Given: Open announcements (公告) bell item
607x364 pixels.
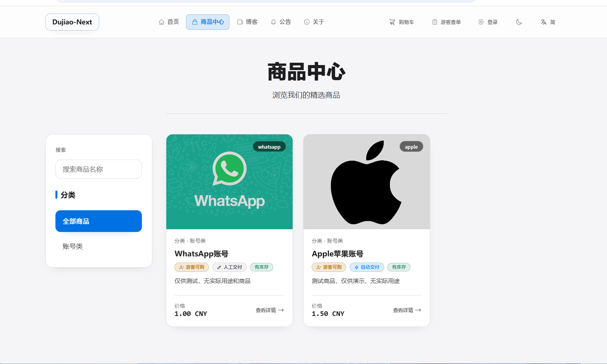Looking at the screenshot, I should tap(281, 22).
